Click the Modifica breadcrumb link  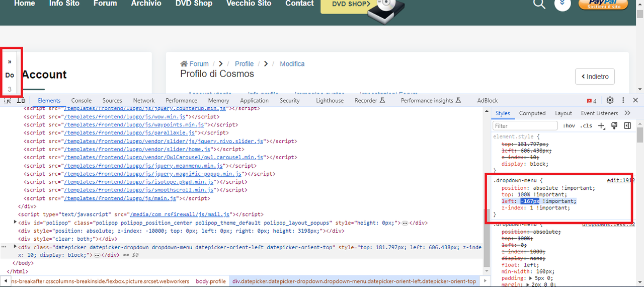pos(292,64)
